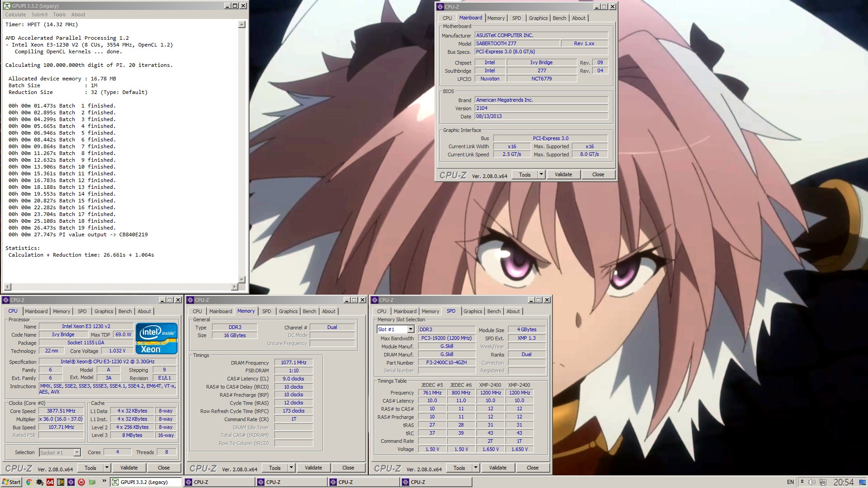This screenshot has height=488, width=868.
Task: Open Tools dropdown arrow in Memory CPU-Z window
Action: pyautogui.click(x=291, y=468)
